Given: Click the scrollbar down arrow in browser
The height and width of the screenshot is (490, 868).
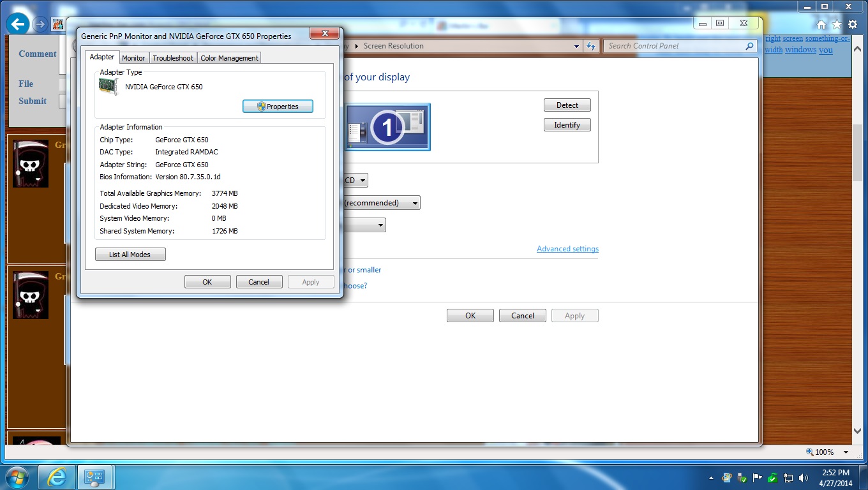Looking at the screenshot, I should pyautogui.click(x=858, y=432).
